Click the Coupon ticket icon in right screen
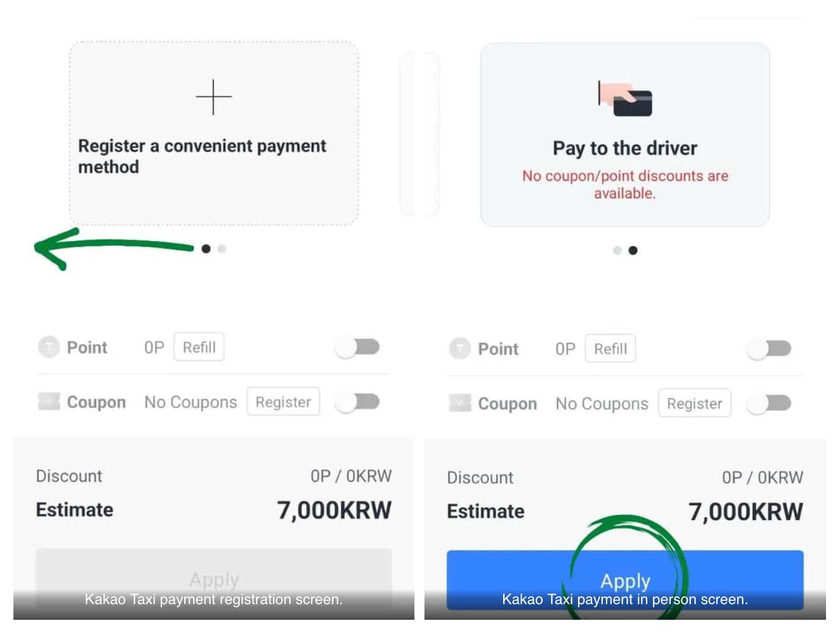The image size is (840, 641). (x=460, y=403)
